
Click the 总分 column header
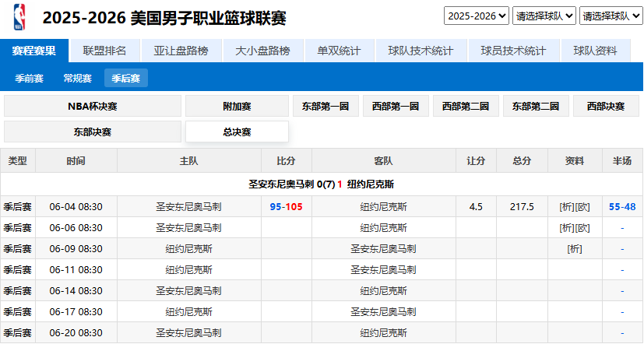pyautogui.click(x=522, y=161)
